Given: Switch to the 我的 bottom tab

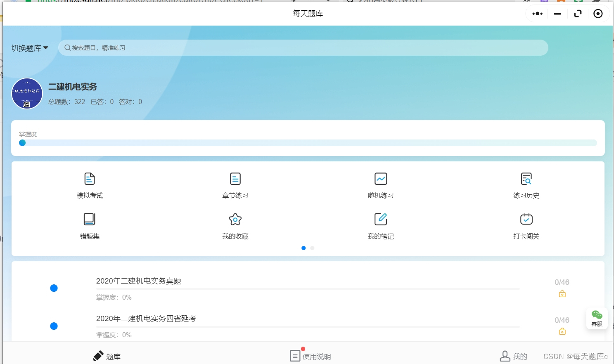Looking at the screenshot, I should (514, 356).
